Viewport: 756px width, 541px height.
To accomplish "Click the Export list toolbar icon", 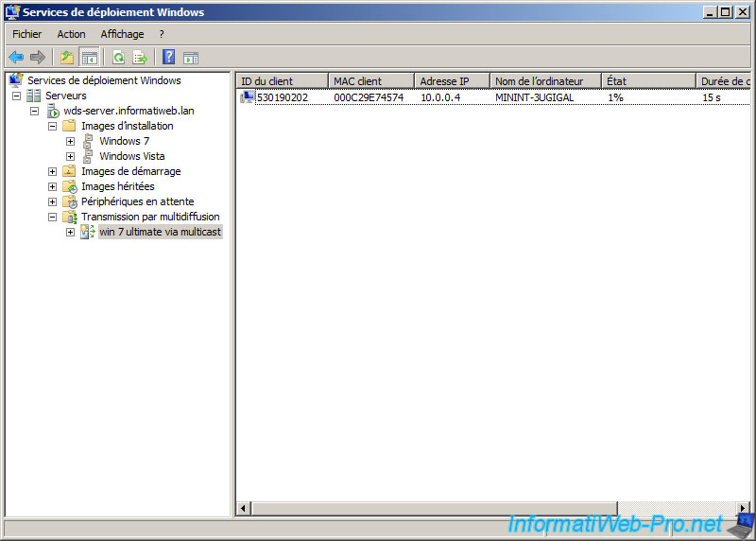I will (140, 58).
